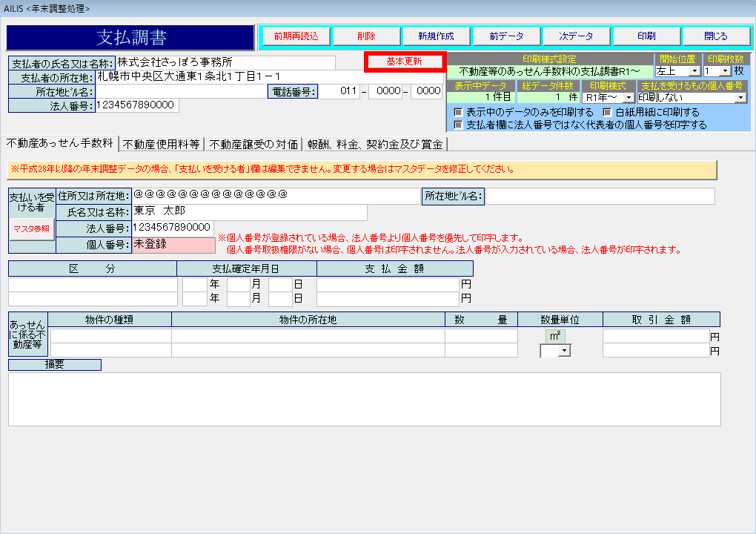The width and height of the screenshot is (756, 534).
Task: Open master lookup with マスタ参照
Action: coord(31,229)
